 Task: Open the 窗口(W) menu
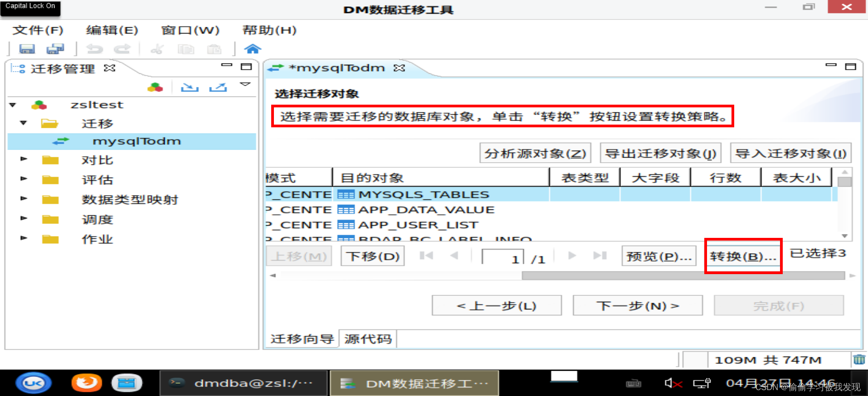(x=190, y=30)
